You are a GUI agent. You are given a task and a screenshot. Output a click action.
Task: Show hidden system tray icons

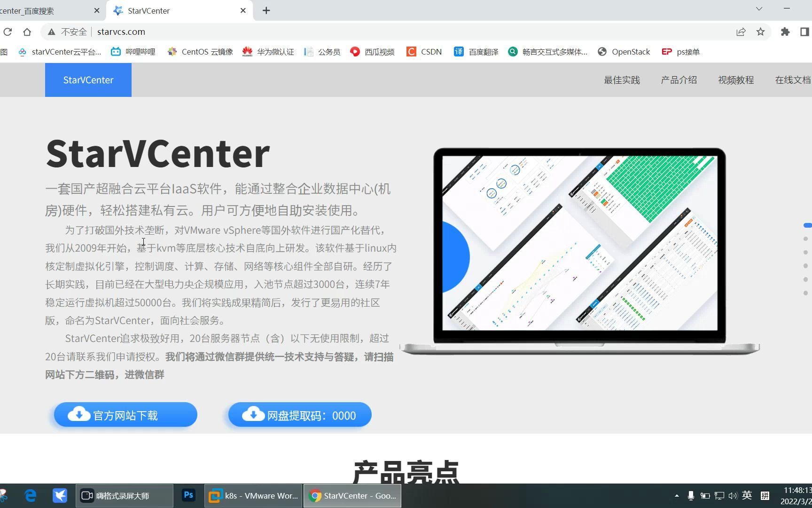pyautogui.click(x=677, y=496)
